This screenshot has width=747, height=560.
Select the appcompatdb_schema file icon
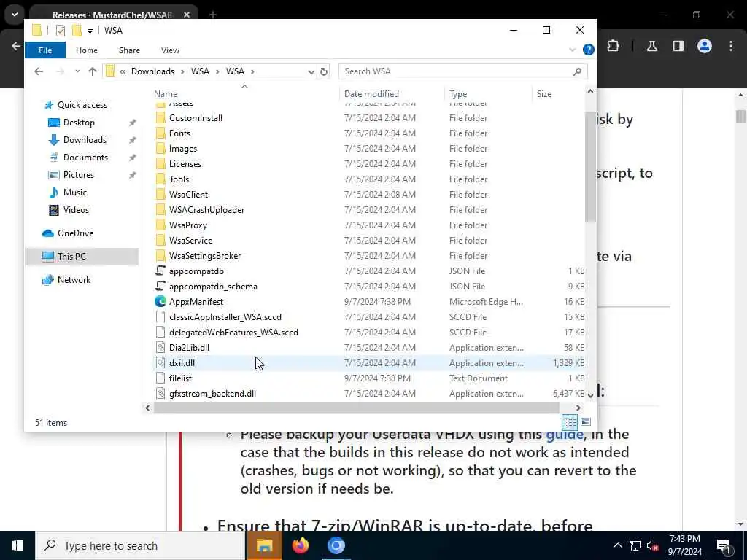[x=160, y=286]
